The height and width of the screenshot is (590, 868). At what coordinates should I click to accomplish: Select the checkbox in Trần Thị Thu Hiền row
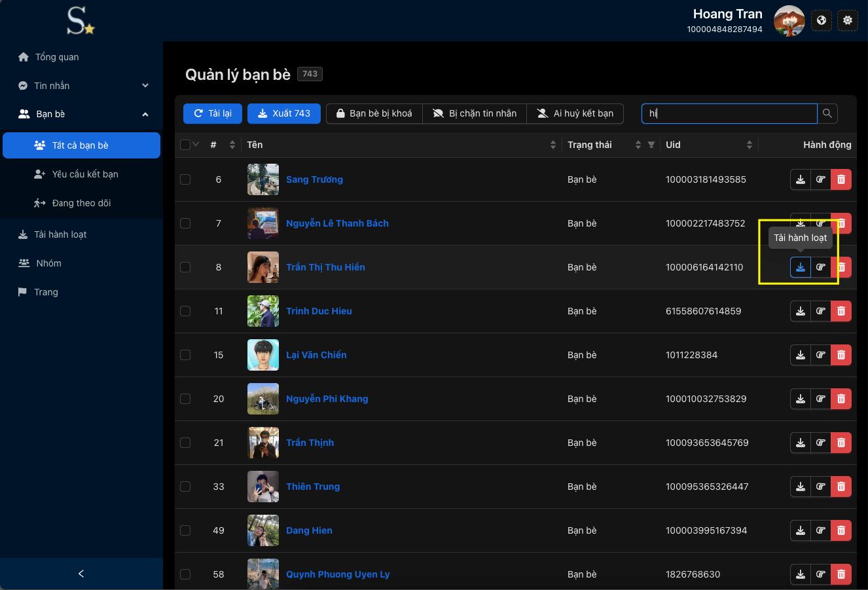pos(185,267)
